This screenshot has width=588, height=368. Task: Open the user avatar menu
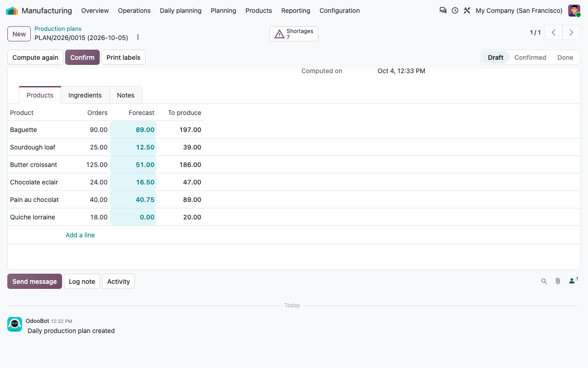(574, 11)
